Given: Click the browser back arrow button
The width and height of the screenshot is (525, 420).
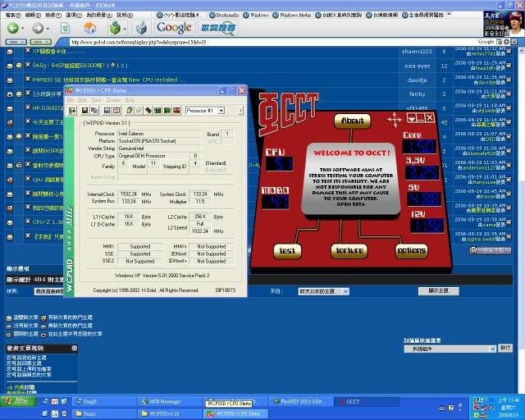Looking at the screenshot, I should 14,28.
